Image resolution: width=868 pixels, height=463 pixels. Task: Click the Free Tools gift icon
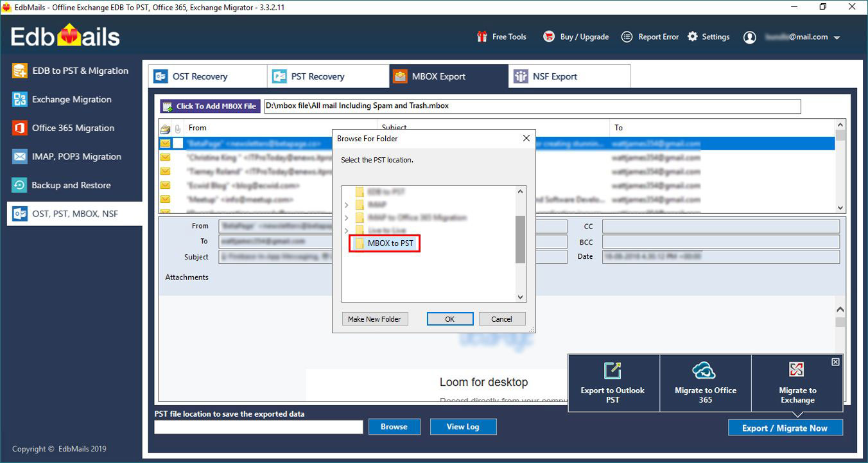pos(482,37)
